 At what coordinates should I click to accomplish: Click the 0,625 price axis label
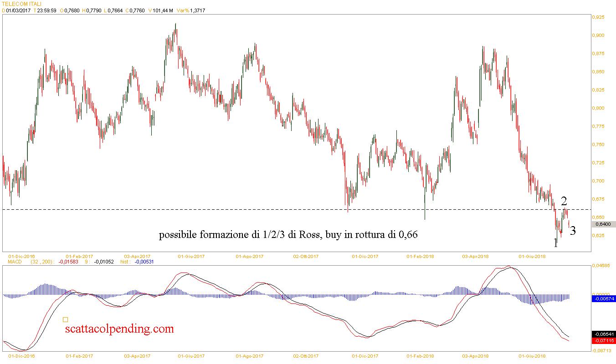pos(598,236)
